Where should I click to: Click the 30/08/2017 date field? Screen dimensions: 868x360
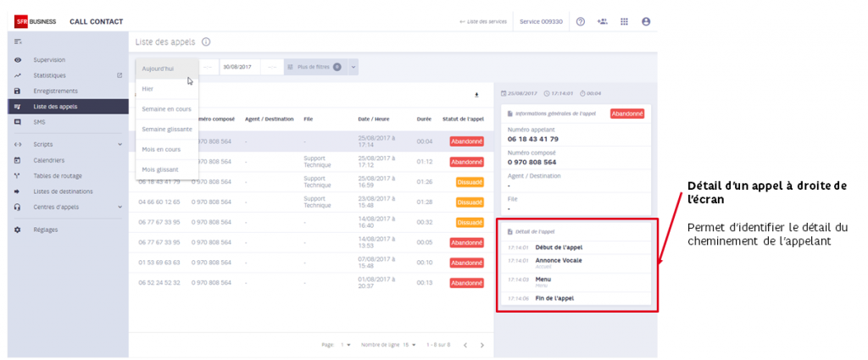tap(240, 67)
